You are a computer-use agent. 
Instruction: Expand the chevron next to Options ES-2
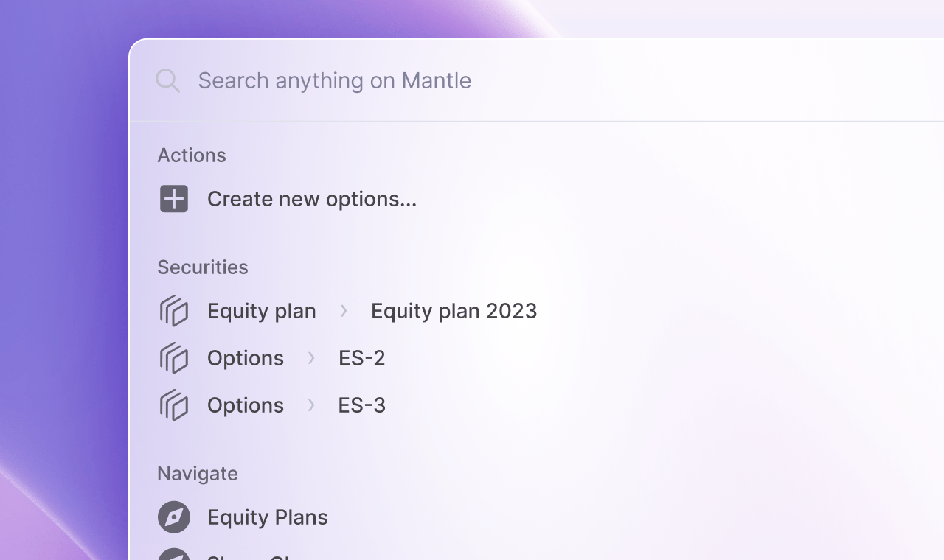(x=310, y=358)
